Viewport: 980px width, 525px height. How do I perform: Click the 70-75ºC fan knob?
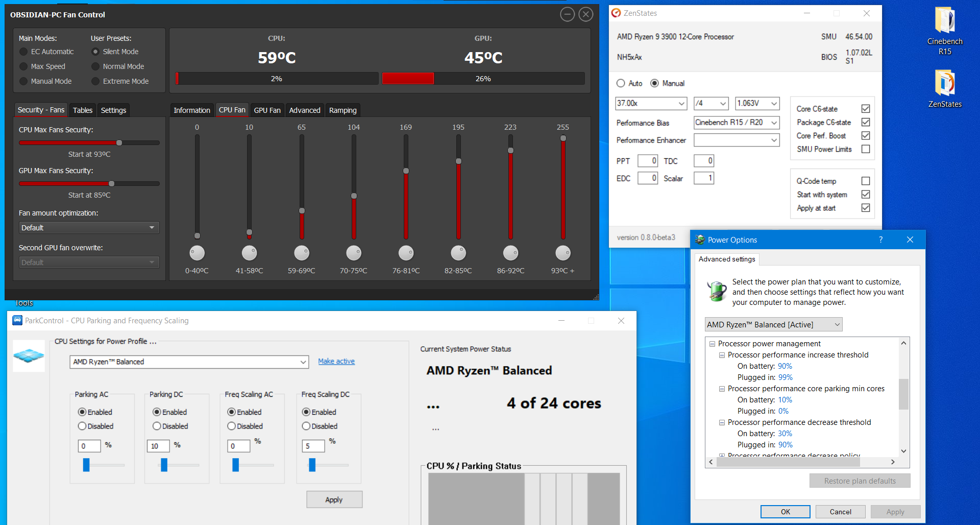coord(354,253)
